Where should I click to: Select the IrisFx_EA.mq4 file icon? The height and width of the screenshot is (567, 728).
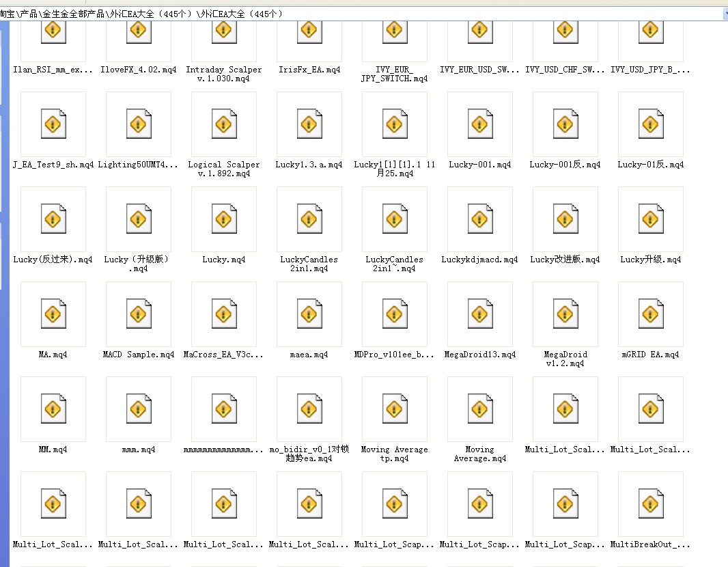click(x=309, y=31)
